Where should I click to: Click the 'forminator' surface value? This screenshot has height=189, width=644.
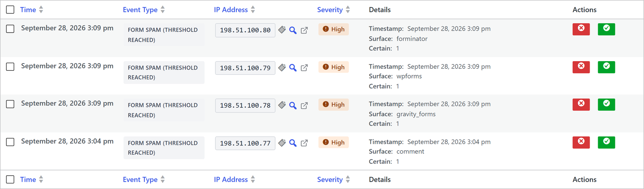click(412, 39)
